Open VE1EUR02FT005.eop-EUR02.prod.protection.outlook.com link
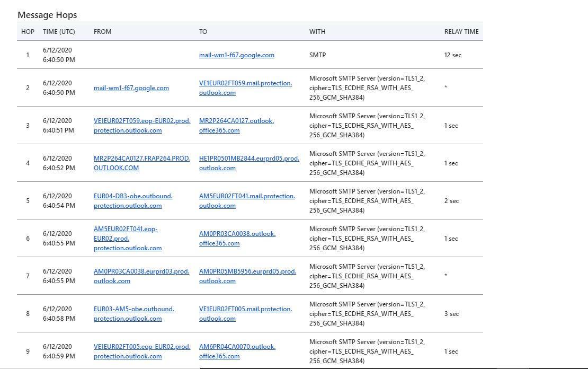Image resolution: width=588 pixels, height=369 pixels. (x=142, y=352)
